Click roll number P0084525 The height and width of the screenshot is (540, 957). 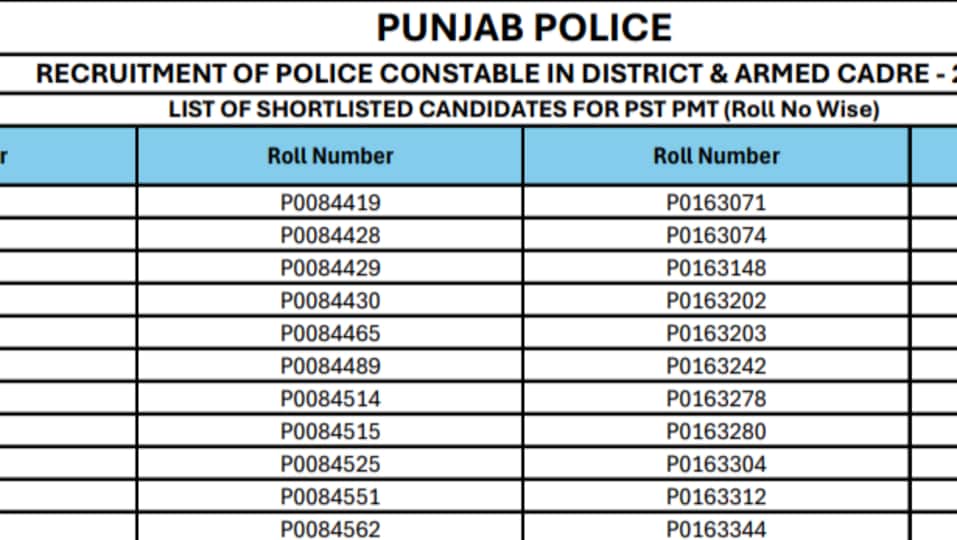pos(330,464)
